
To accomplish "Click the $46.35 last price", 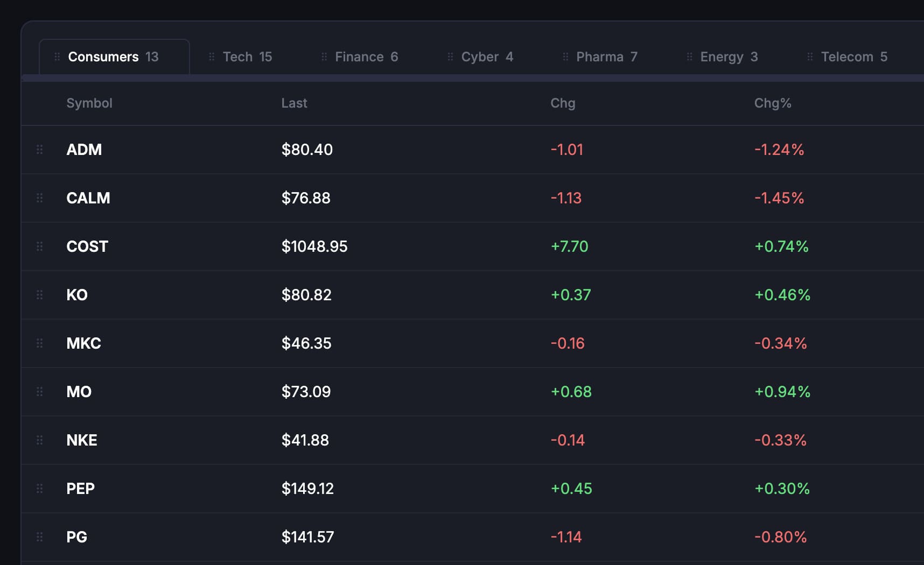I will 306,343.
